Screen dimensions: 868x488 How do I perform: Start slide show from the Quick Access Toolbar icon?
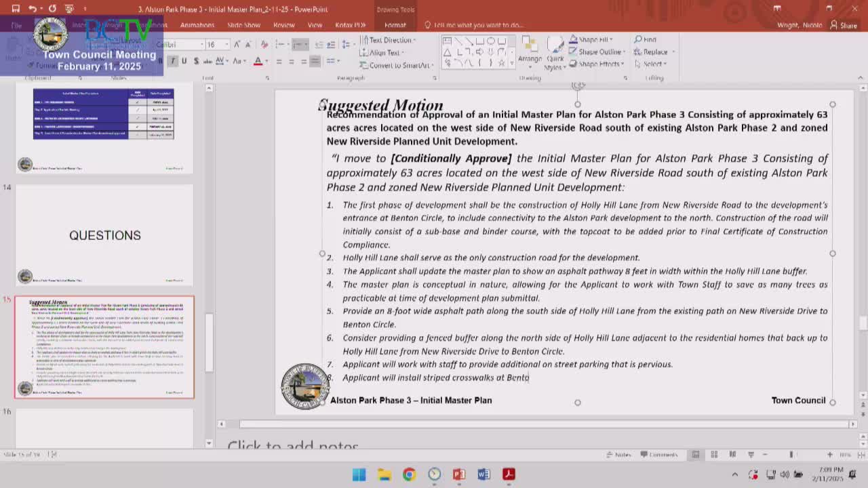pos(68,9)
